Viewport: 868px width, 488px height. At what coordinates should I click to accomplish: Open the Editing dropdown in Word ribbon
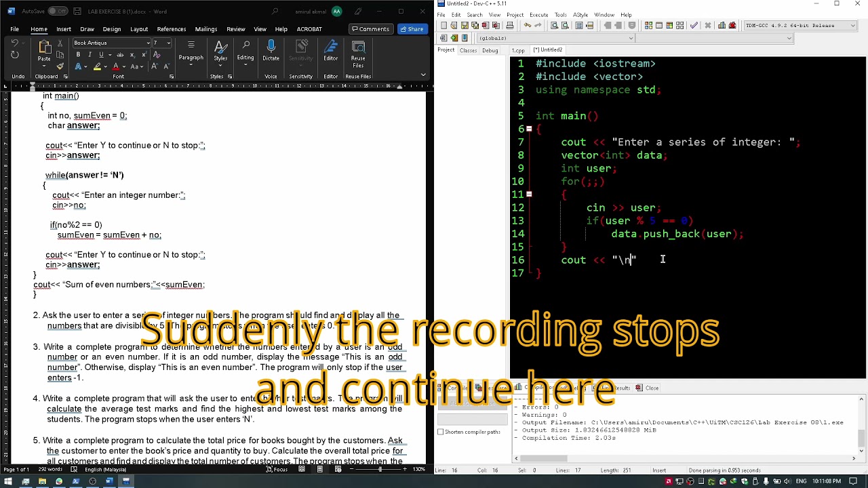coord(245,52)
